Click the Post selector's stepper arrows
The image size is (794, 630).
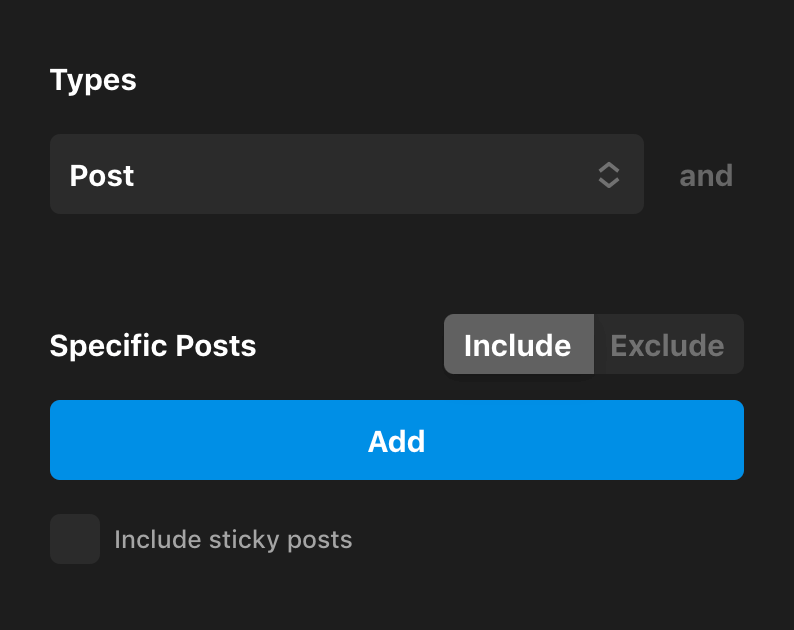[609, 176]
